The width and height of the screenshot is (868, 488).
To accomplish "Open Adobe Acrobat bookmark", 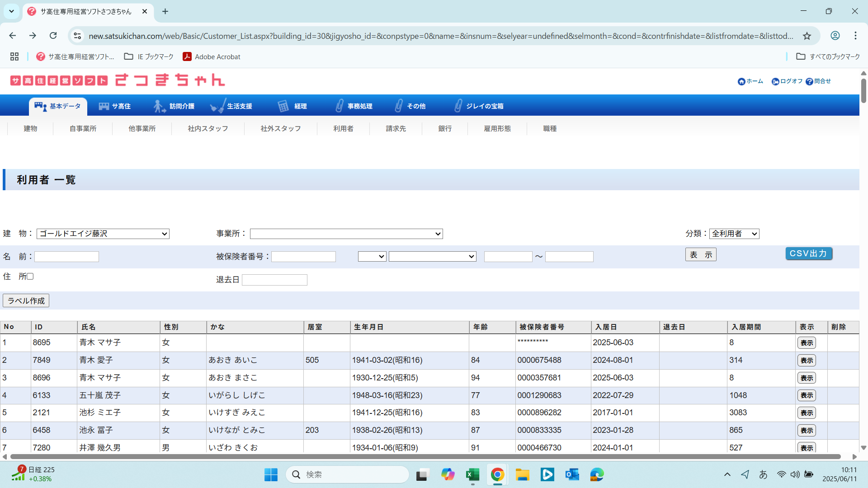I will tap(211, 56).
